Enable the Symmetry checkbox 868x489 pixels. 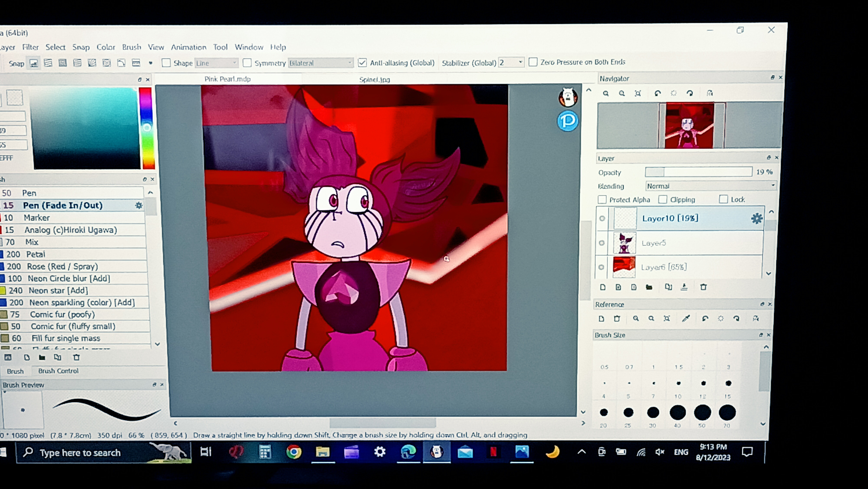[x=247, y=63]
